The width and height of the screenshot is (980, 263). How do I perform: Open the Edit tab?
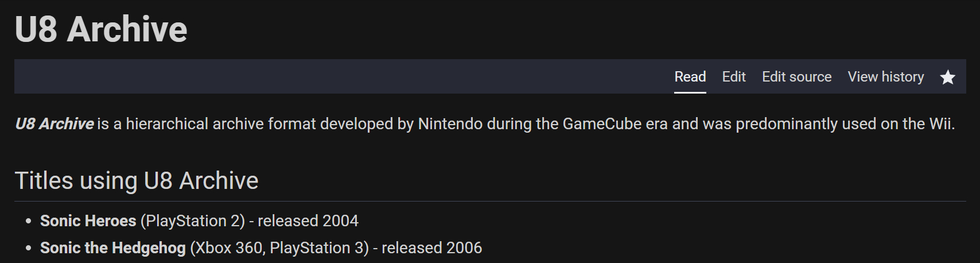click(x=733, y=77)
